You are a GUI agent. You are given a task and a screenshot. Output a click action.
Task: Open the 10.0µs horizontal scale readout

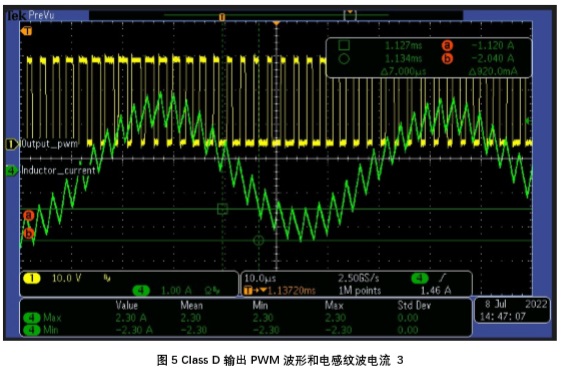(x=261, y=278)
